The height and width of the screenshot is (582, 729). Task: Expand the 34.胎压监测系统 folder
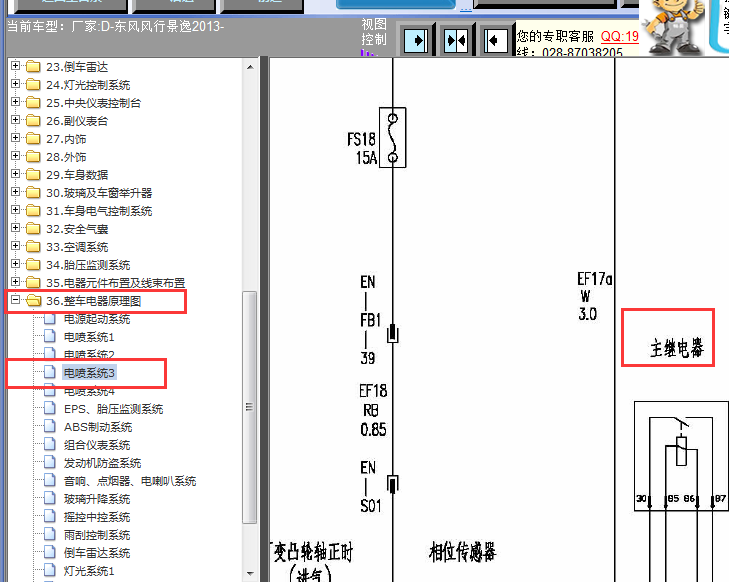tap(15, 264)
